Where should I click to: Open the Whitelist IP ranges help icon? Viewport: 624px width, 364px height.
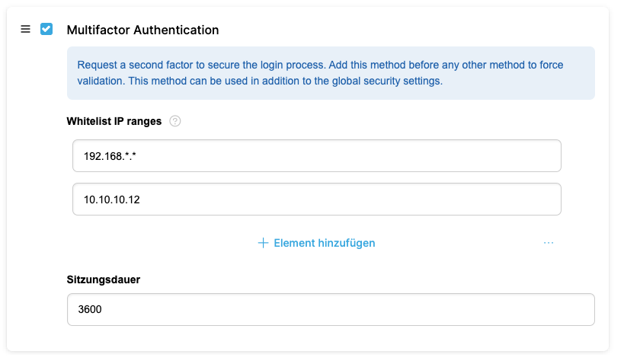pos(175,121)
